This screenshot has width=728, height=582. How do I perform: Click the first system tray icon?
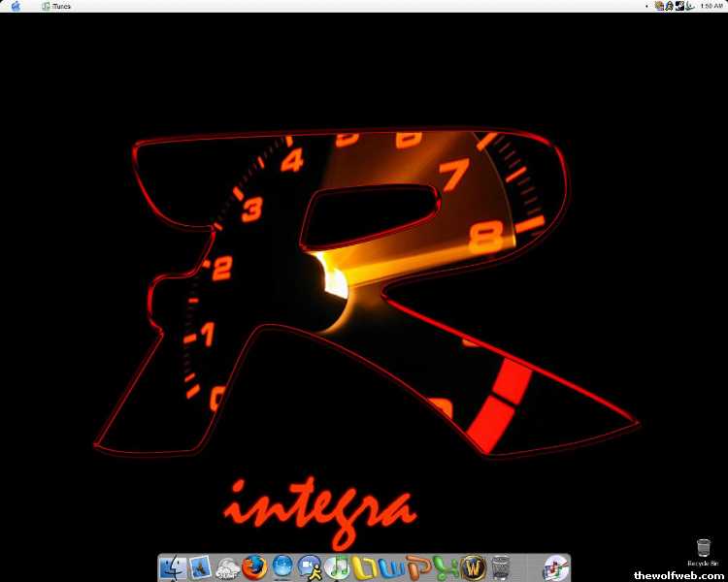659,6
